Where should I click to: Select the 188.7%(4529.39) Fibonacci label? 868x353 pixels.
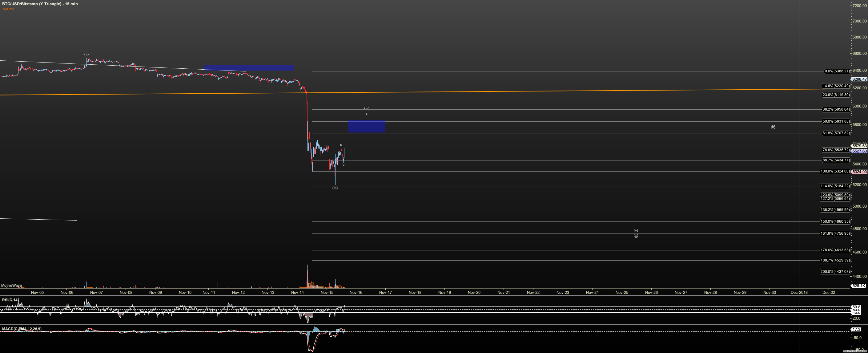(x=835, y=260)
